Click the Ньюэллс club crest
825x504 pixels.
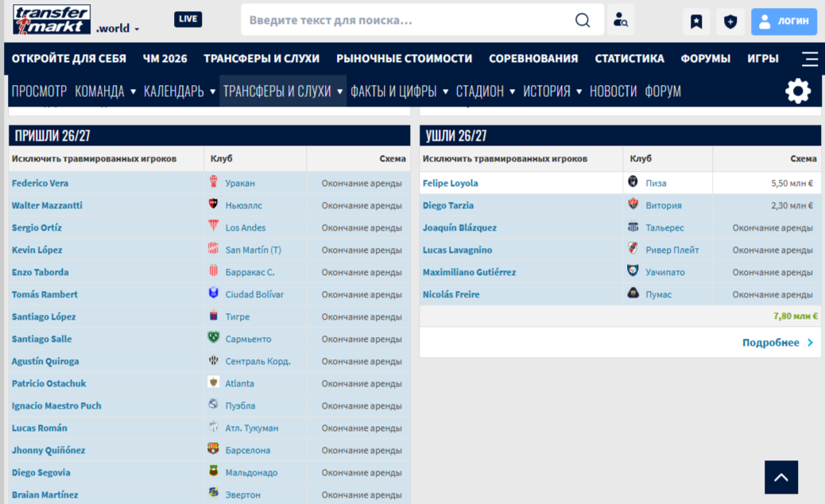(x=214, y=204)
